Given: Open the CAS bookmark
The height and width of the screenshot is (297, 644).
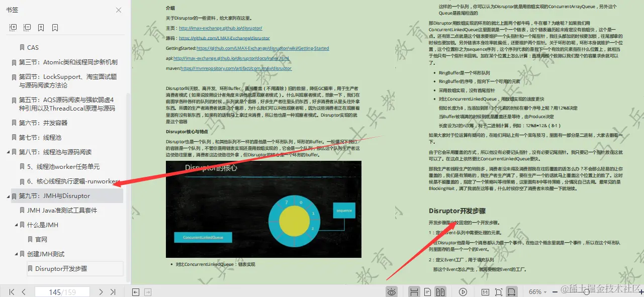Looking at the screenshot, I should 33,48.
